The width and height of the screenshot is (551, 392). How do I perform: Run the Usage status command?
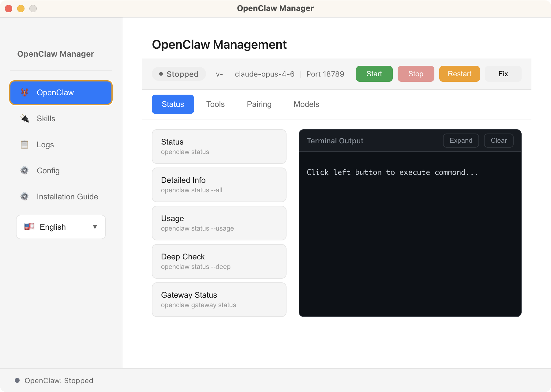(219, 223)
